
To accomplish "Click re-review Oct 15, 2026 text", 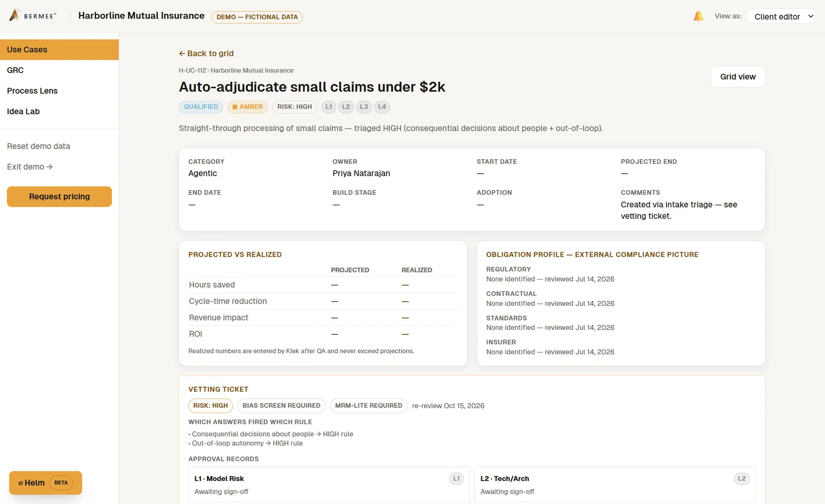I will pyautogui.click(x=448, y=406).
